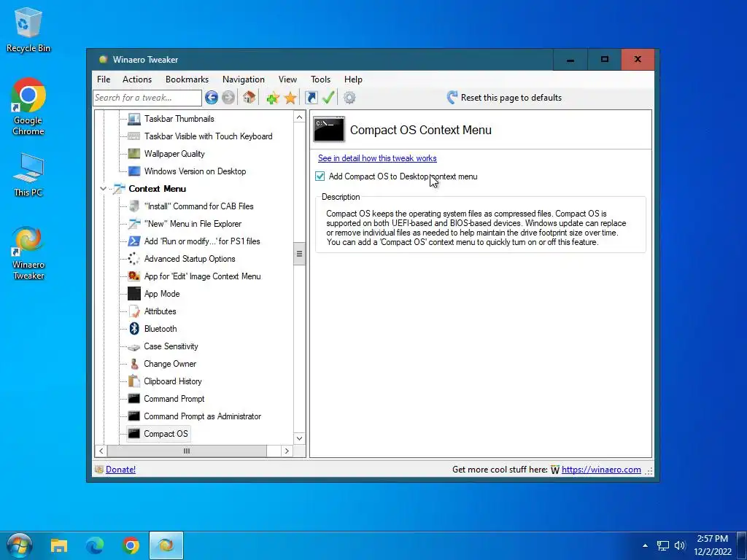Click the Taskbar Thumbnails icon in tree
Viewport: 747px width, 560px height.
click(134, 119)
